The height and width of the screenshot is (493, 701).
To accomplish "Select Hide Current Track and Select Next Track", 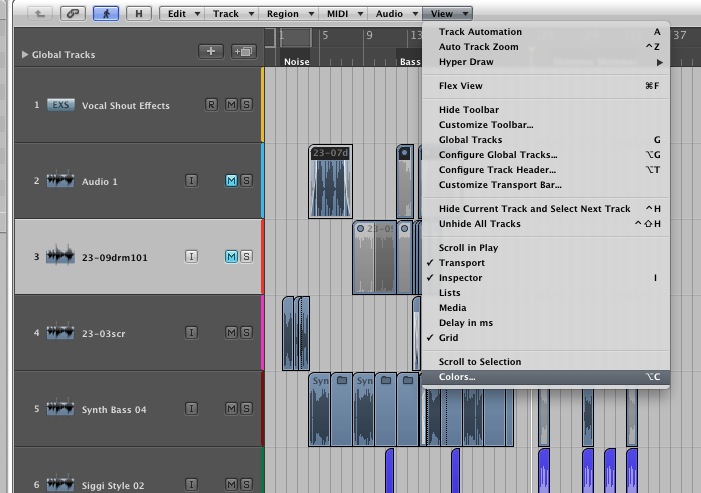I will tap(546, 209).
